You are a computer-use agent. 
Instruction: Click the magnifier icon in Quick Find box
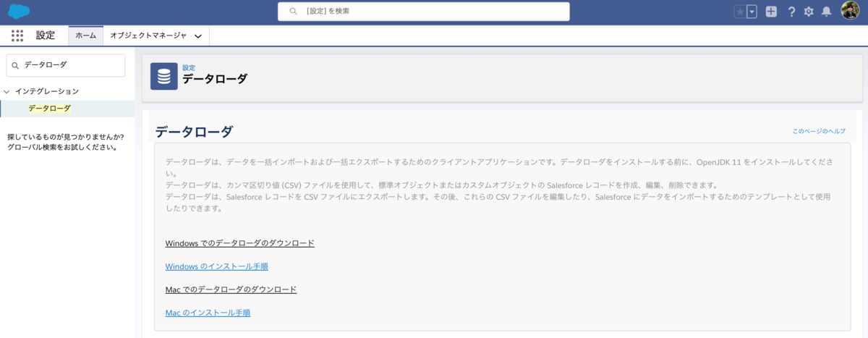click(x=15, y=65)
